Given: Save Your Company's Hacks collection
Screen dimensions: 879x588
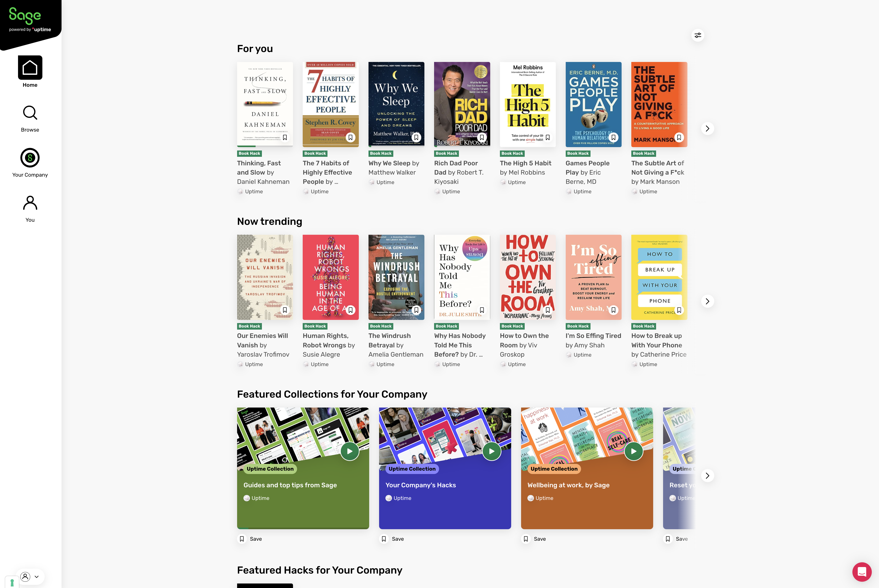Looking at the screenshot, I should 392,539.
